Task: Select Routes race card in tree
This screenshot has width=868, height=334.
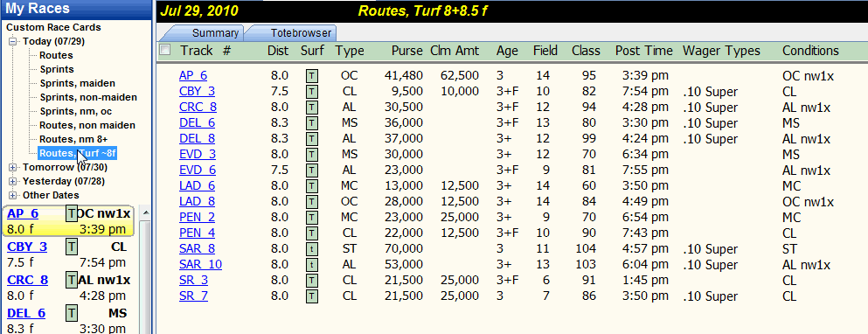Action: pos(56,55)
